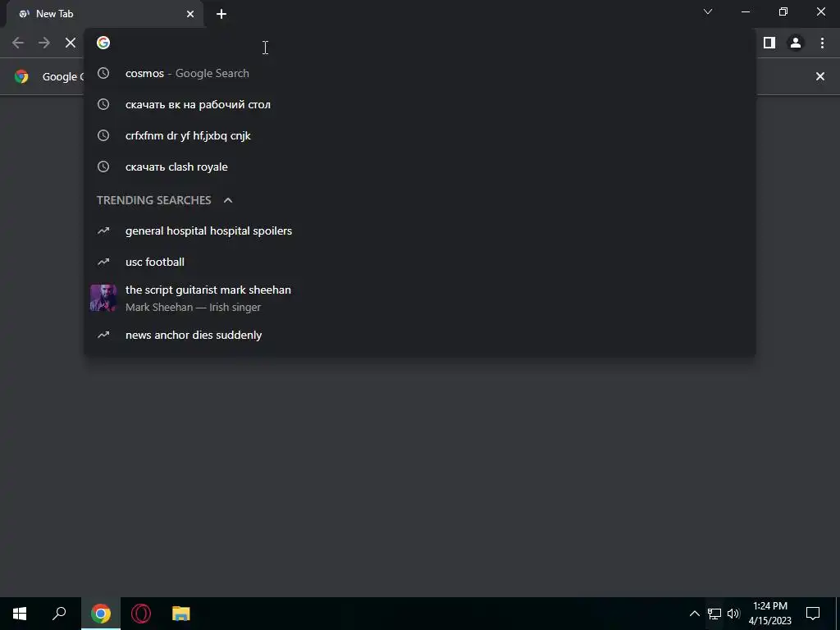Open File Explorer from taskbar

[181, 614]
